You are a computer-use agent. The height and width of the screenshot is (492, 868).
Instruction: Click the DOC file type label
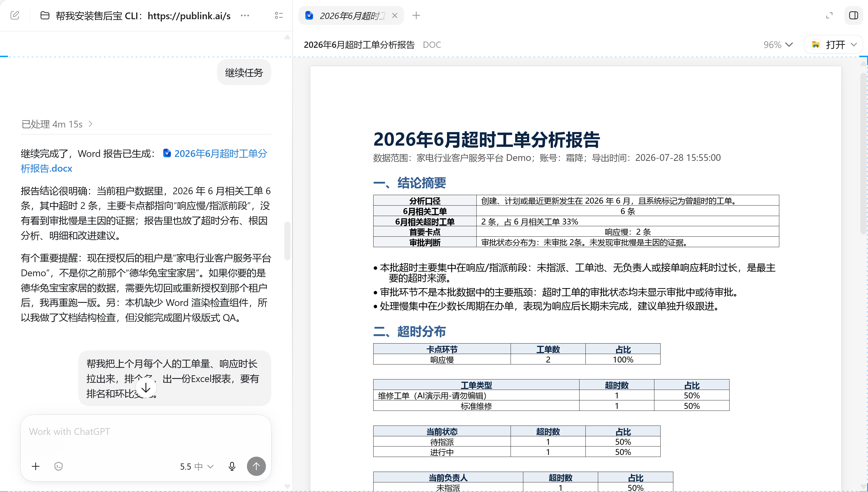coord(432,45)
